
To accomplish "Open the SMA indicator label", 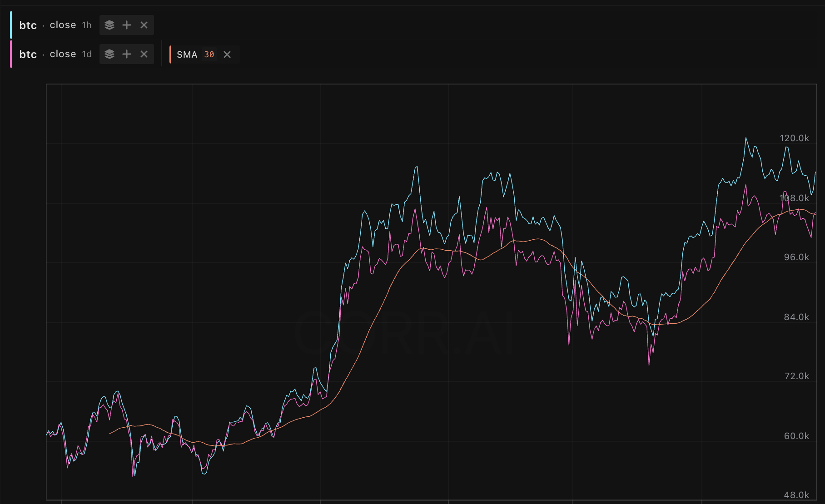I will point(187,54).
